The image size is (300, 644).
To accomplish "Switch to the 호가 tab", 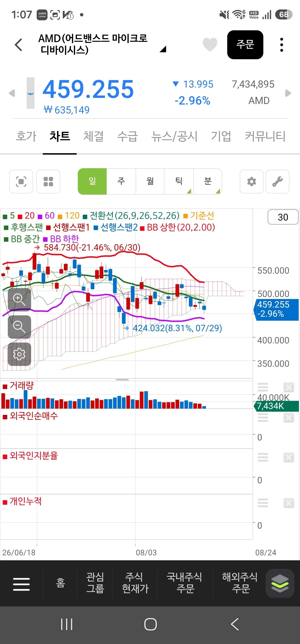I will pyautogui.click(x=26, y=136).
